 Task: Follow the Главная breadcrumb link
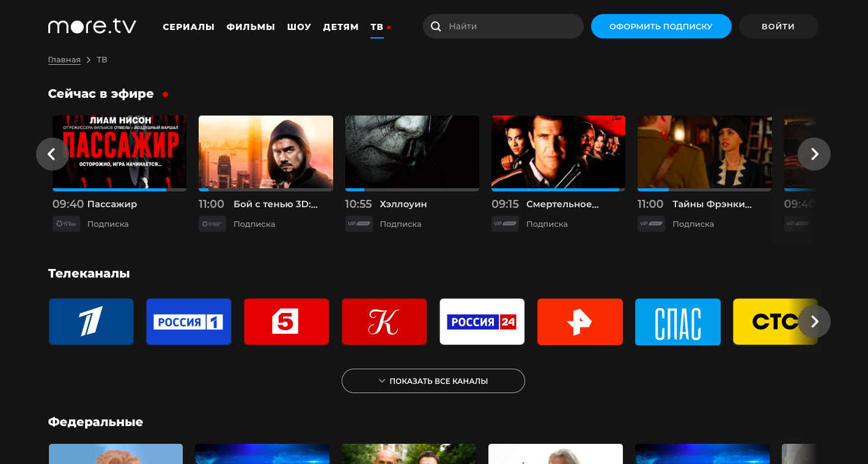click(64, 60)
